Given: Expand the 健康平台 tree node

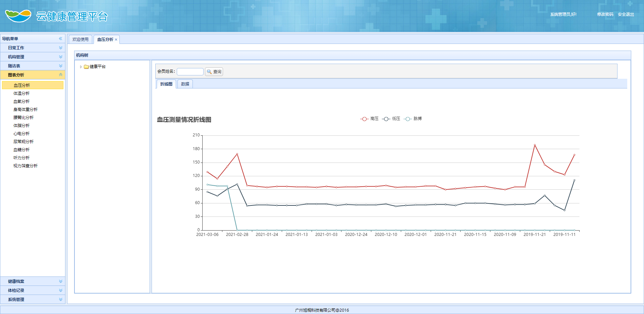Looking at the screenshot, I should 81,67.
